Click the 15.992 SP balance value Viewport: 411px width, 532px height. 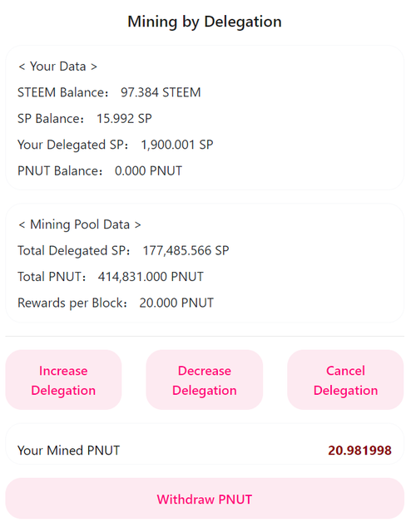pos(124,118)
